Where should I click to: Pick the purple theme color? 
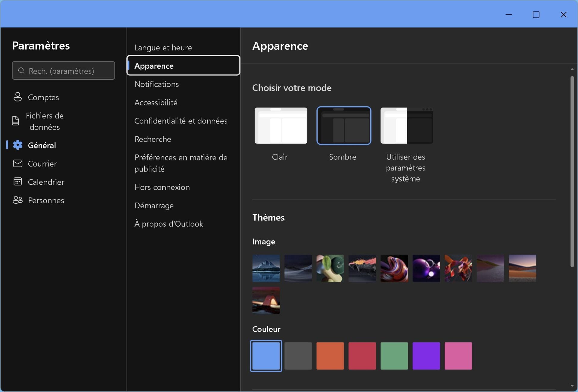click(x=426, y=356)
